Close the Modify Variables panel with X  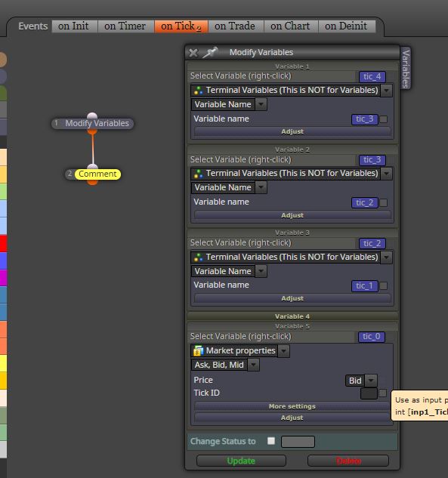pos(193,53)
